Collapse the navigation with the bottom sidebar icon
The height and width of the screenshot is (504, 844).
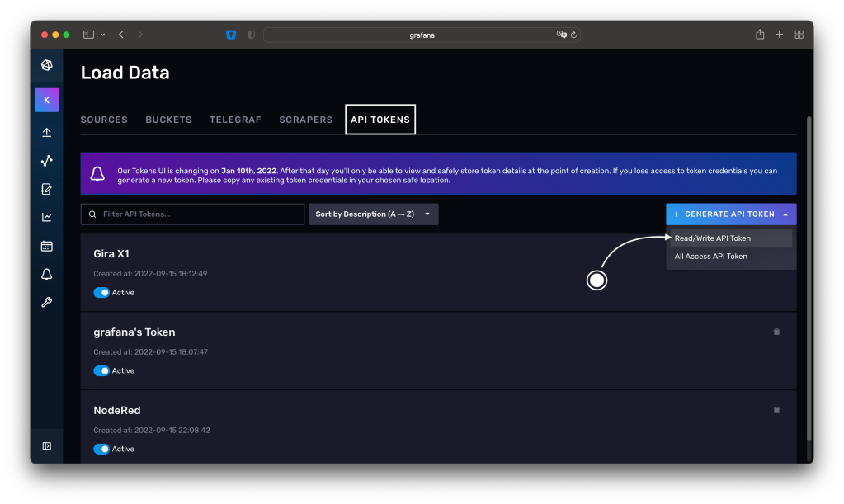46,445
